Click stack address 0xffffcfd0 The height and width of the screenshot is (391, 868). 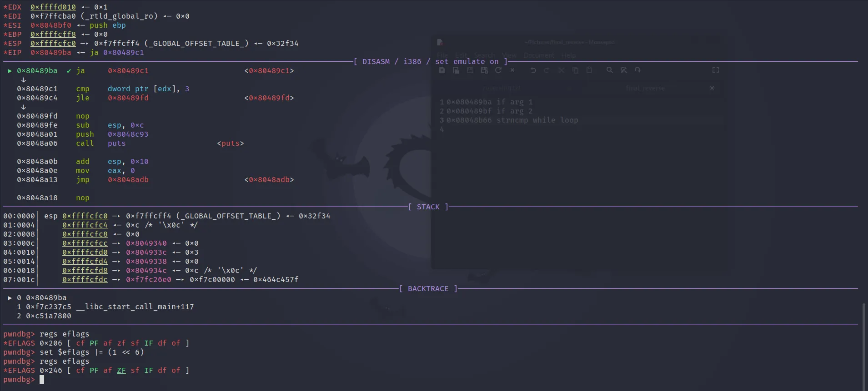pyautogui.click(x=85, y=252)
